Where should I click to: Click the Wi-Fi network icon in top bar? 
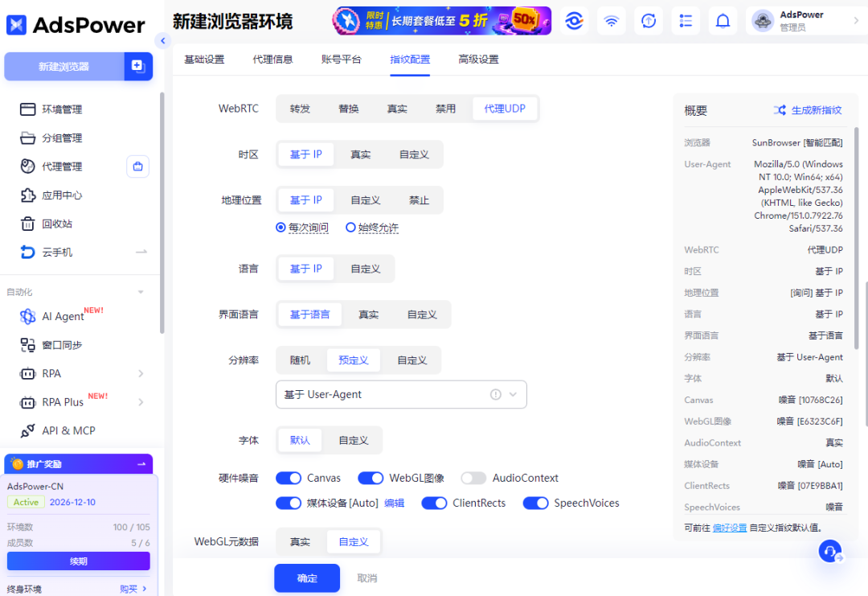[x=611, y=21]
